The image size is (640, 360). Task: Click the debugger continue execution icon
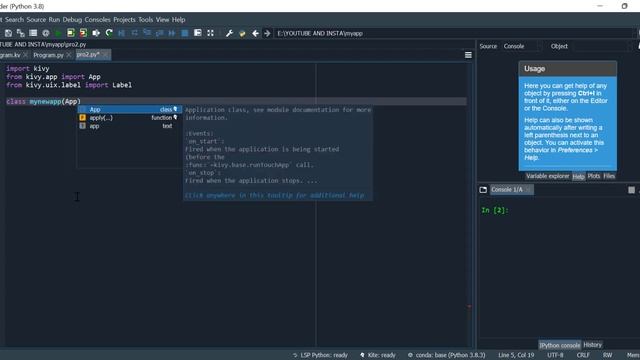coord(172,33)
